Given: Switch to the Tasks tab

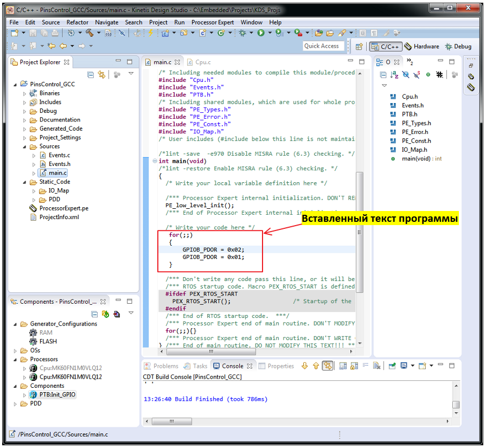Looking at the screenshot, I should coord(196,366).
